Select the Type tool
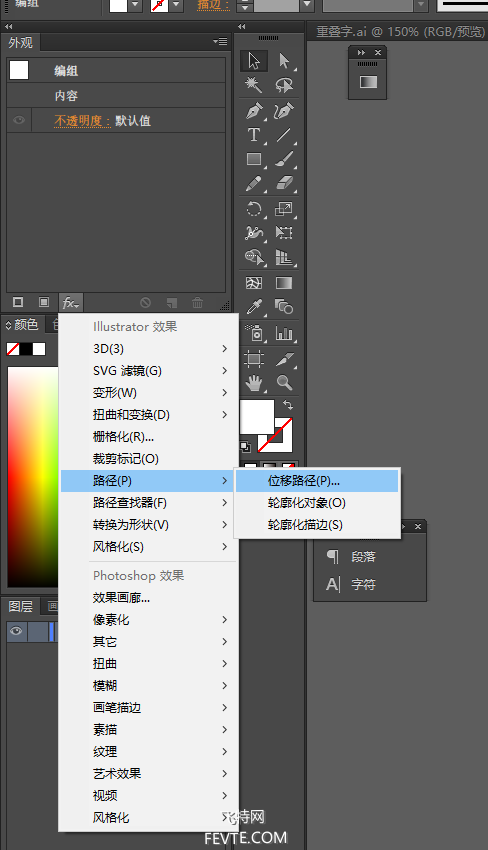 coord(254,134)
